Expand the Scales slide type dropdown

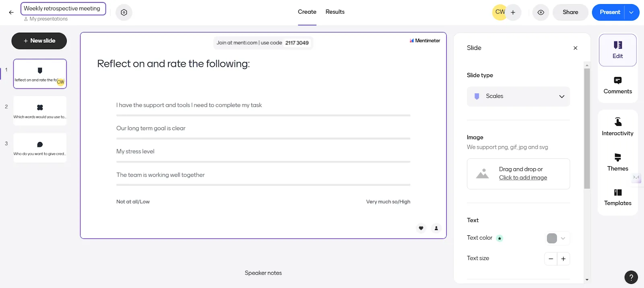tap(518, 97)
